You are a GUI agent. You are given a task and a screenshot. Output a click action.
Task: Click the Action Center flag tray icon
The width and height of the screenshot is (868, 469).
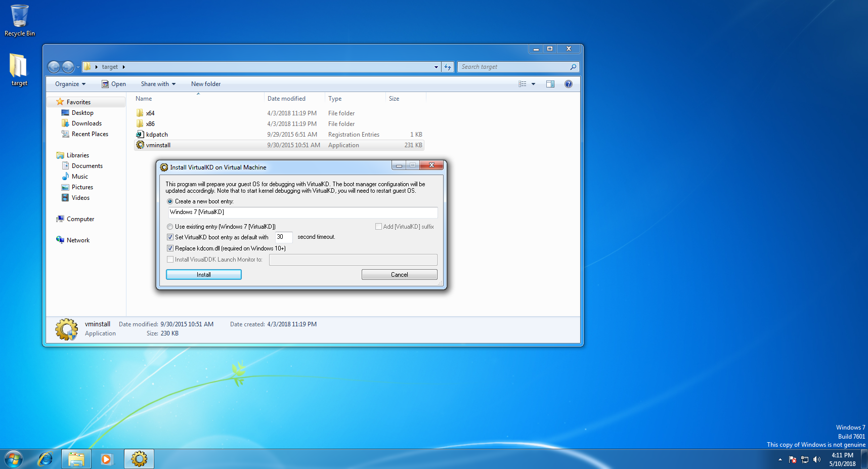point(793,459)
